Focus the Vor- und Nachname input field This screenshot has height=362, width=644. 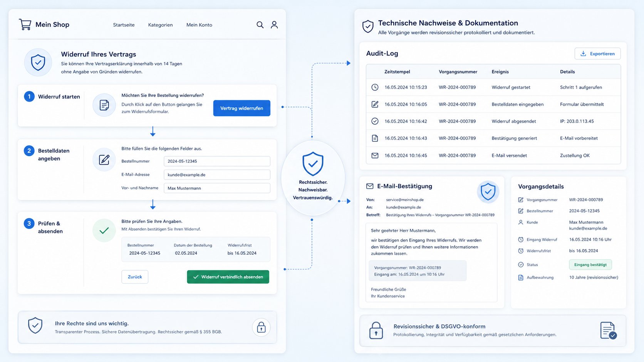coord(217,188)
